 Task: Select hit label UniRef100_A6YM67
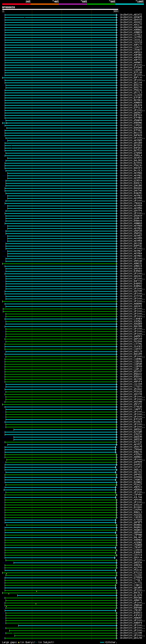click(x=131, y=251)
